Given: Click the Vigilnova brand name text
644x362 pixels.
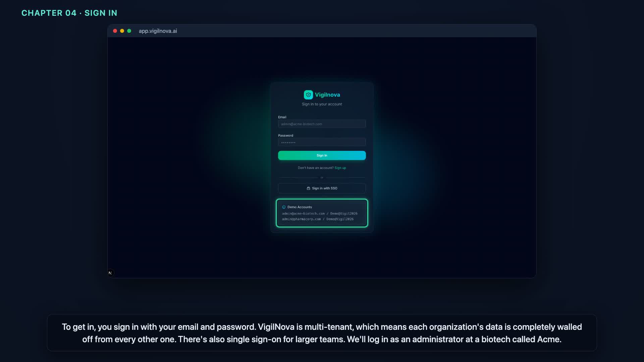Looking at the screenshot, I should (x=327, y=95).
